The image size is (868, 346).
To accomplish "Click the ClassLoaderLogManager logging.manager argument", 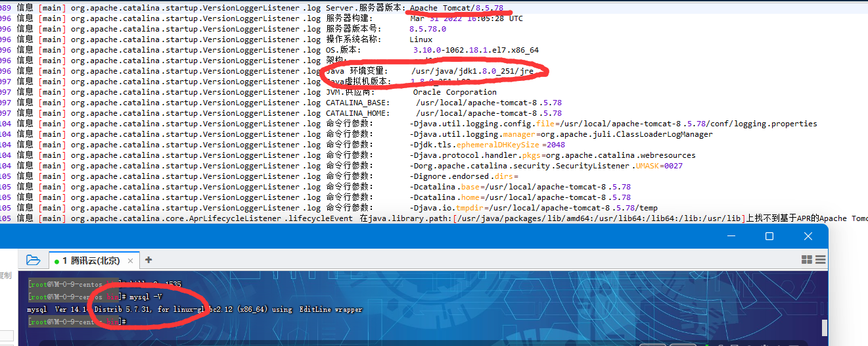I will [x=561, y=134].
